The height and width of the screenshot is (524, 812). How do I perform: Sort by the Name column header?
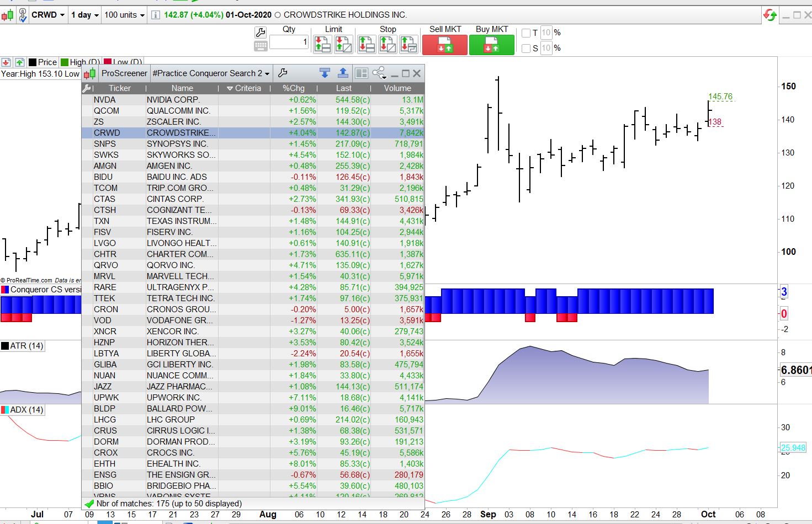click(x=182, y=88)
